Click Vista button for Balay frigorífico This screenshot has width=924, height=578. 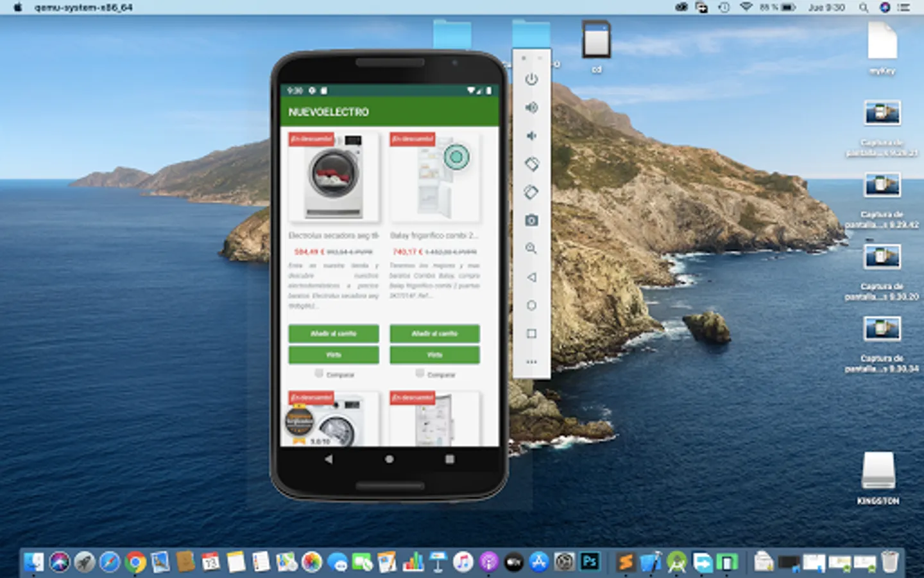(434, 355)
